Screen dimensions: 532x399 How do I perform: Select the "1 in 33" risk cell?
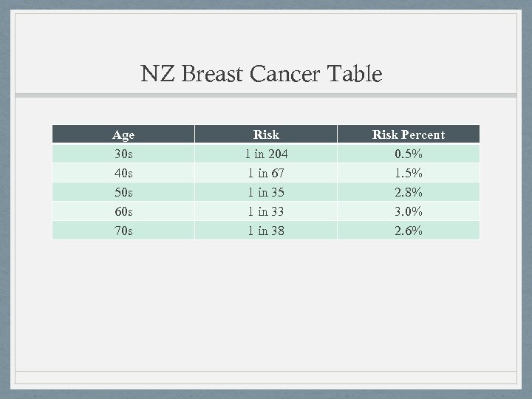(x=266, y=211)
